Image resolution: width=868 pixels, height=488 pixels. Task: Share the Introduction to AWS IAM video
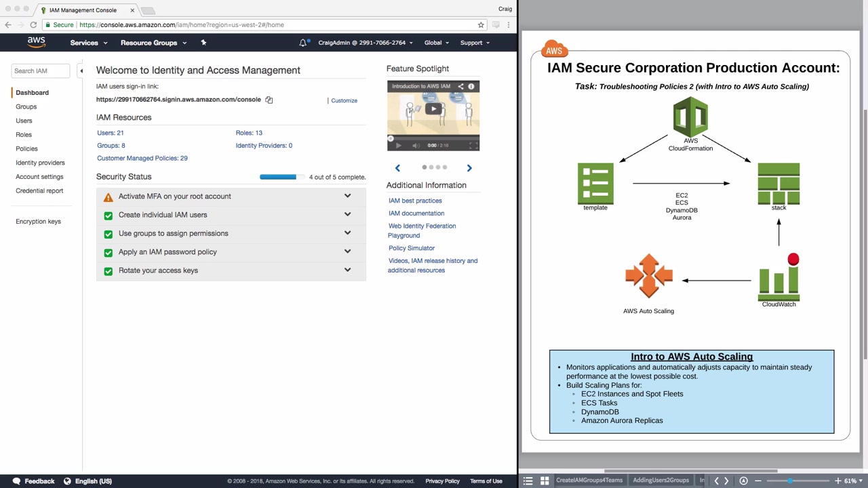coord(460,86)
